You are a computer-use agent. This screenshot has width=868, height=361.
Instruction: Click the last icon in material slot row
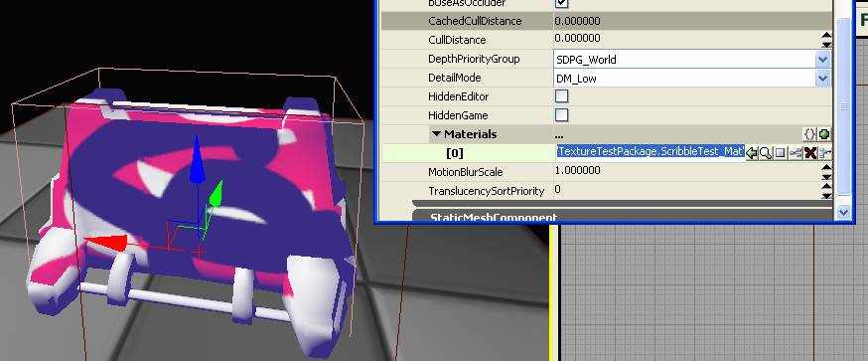point(825,153)
